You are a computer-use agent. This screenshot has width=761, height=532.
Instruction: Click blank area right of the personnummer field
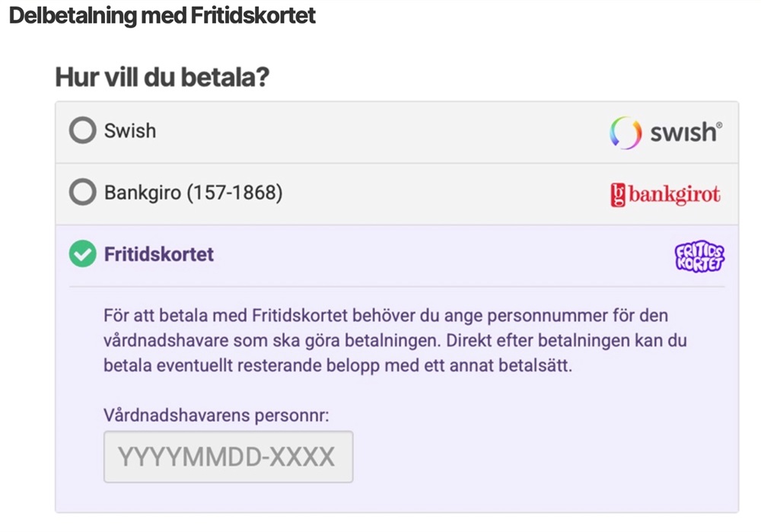point(533,457)
